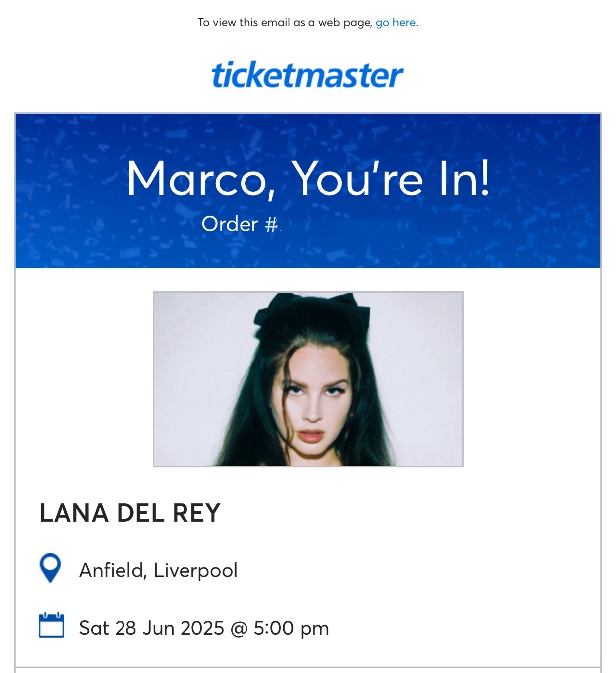Click the blue location pin icon
This screenshot has width=616, height=673.
click(x=50, y=568)
